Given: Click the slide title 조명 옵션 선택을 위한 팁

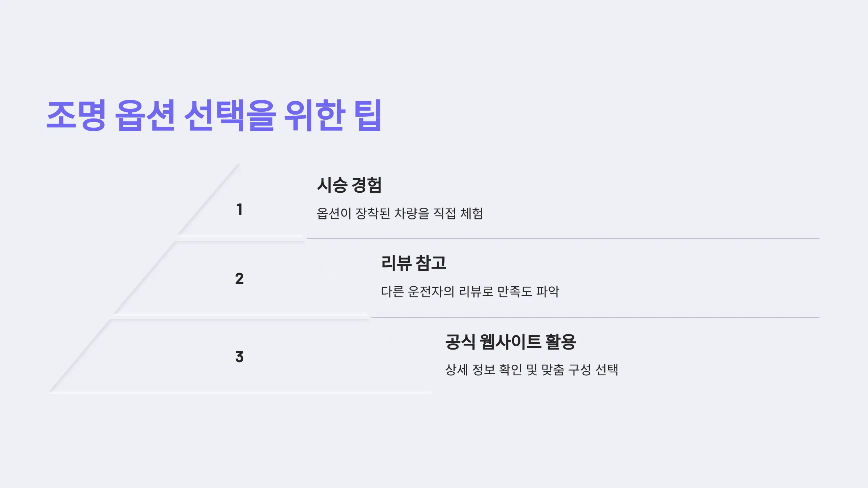Looking at the screenshot, I should point(214,115).
